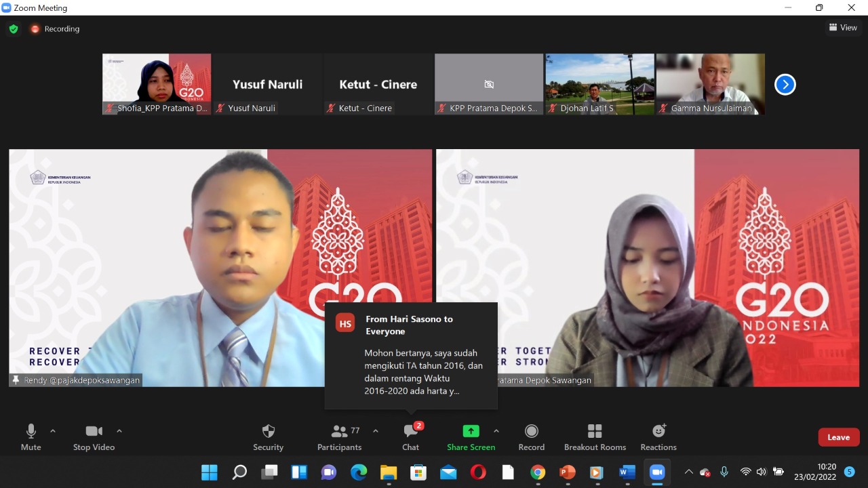Expand the arrow beside Share Screen
The width and height of the screenshot is (868, 488).
(496, 431)
